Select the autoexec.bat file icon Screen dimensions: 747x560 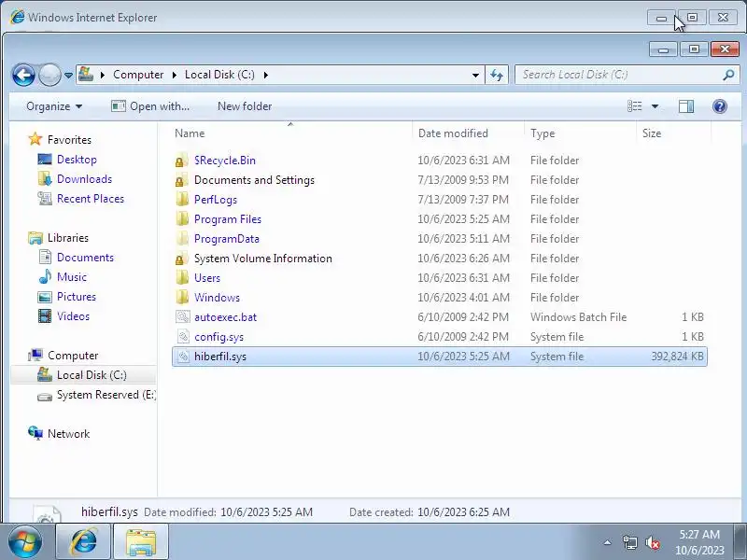pyautogui.click(x=182, y=317)
